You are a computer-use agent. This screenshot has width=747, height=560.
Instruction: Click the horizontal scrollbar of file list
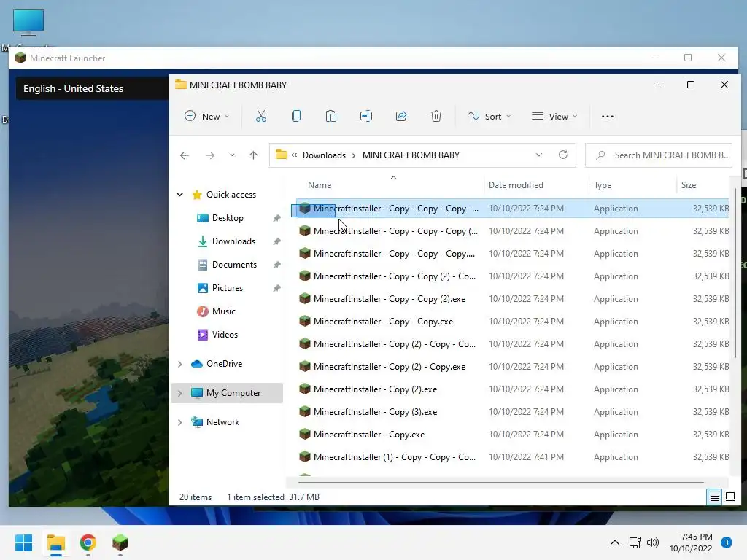point(500,483)
